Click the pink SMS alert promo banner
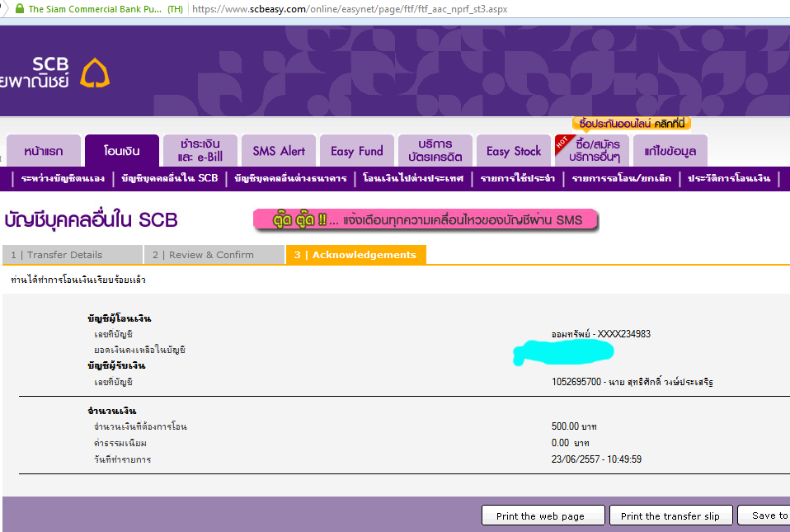The image size is (790, 532). coord(426,220)
